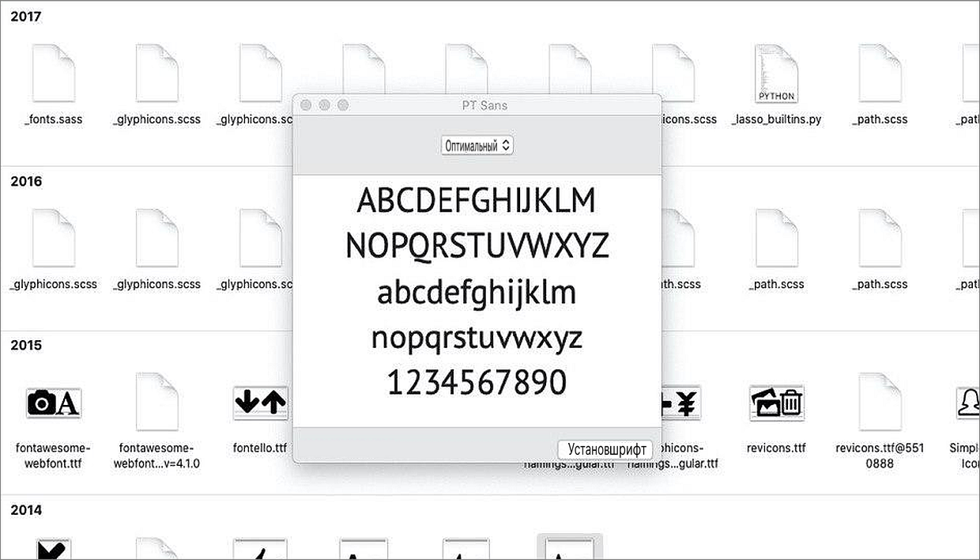Click the 2016 group header
980x560 pixels.
coord(26,181)
